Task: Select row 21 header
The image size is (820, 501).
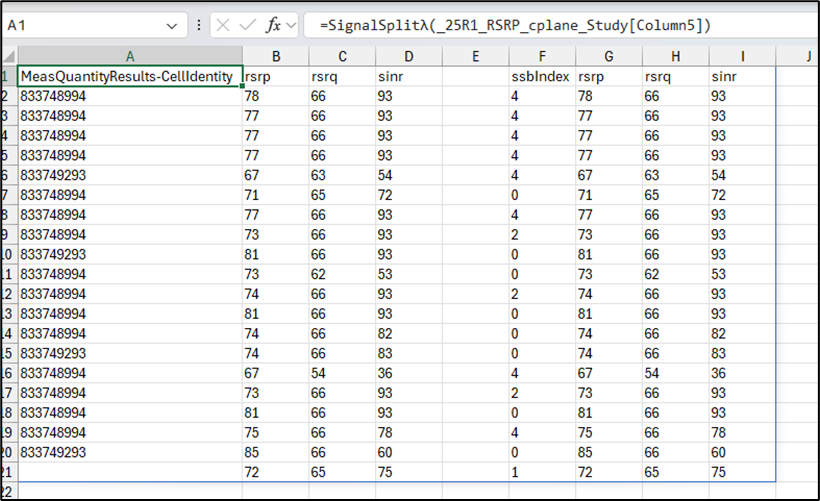Action: point(8,472)
